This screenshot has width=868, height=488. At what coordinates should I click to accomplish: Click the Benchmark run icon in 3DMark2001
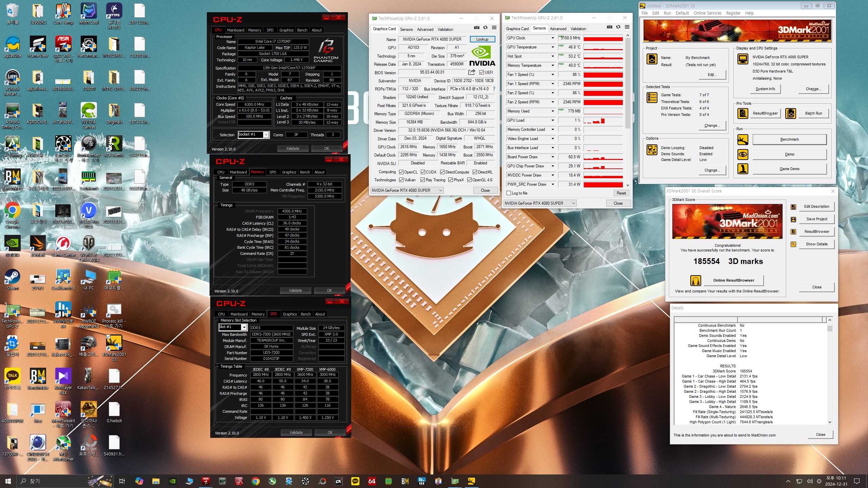[743, 139]
